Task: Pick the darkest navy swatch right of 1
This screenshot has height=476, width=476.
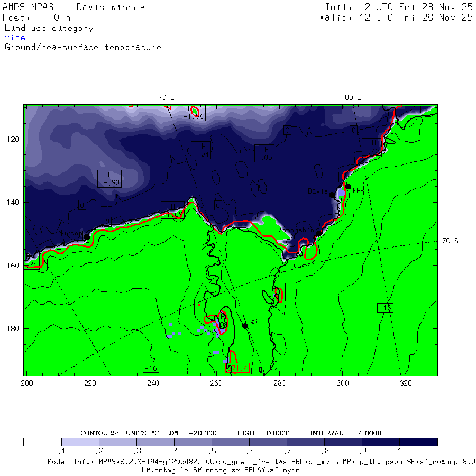Action: pos(418,442)
